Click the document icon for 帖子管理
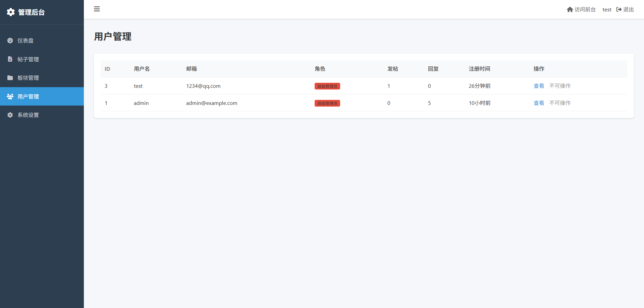 pos(10,59)
